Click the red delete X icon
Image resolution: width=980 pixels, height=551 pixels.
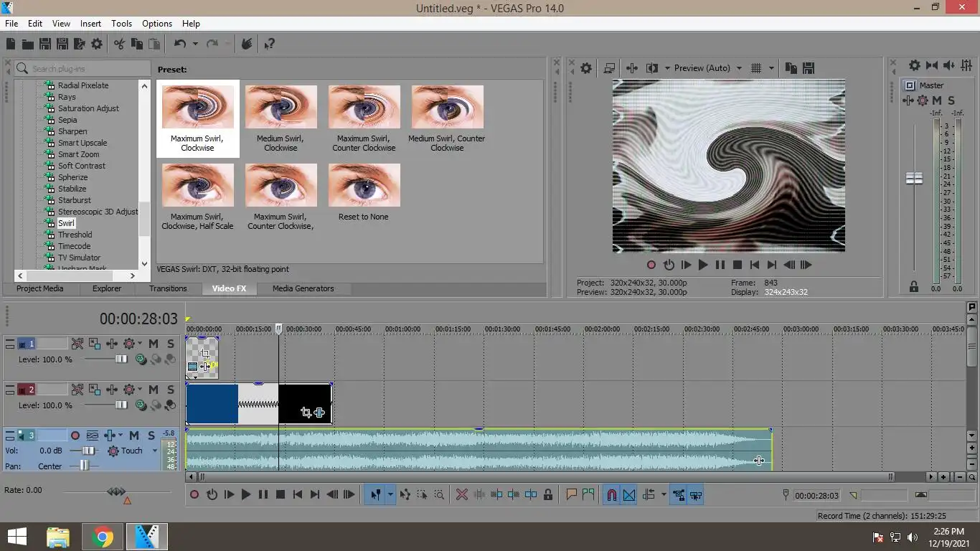click(x=462, y=494)
